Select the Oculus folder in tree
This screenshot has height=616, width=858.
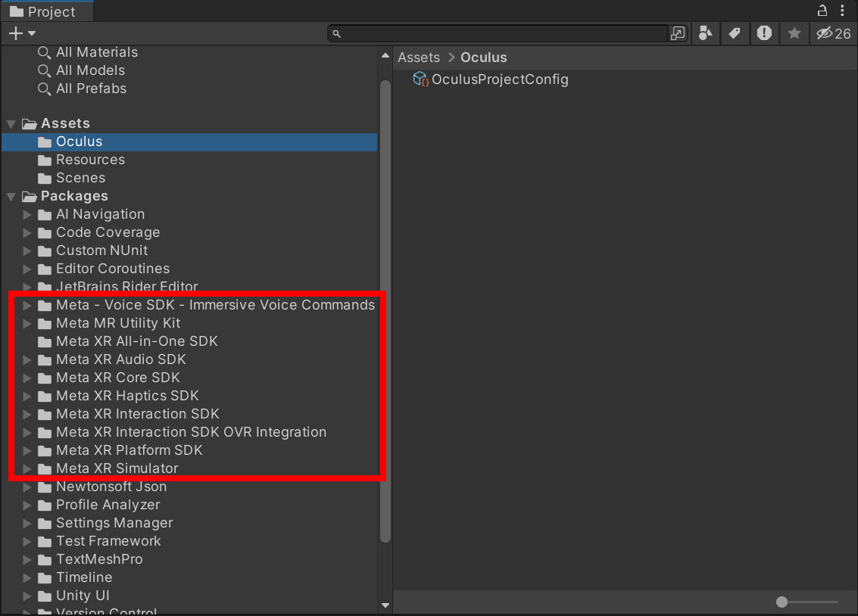click(189, 142)
